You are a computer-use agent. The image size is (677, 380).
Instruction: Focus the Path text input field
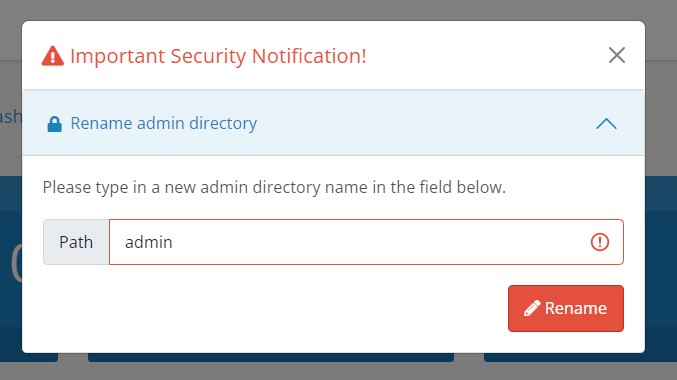366,242
